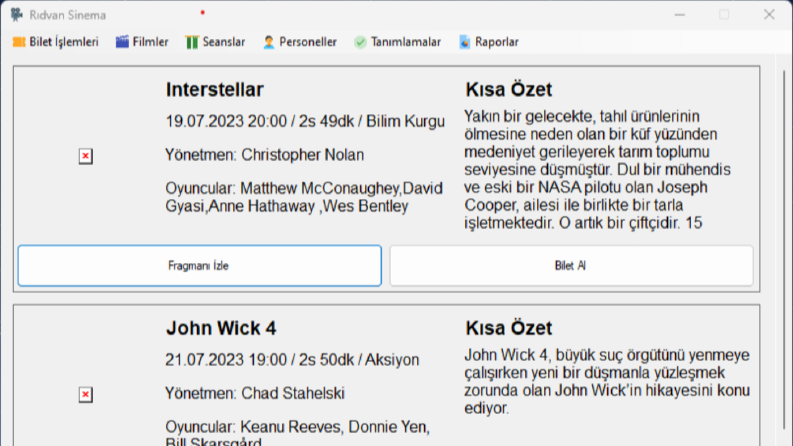Open the Raporlar menu
The height and width of the screenshot is (446, 793).
click(x=489, y=42)
